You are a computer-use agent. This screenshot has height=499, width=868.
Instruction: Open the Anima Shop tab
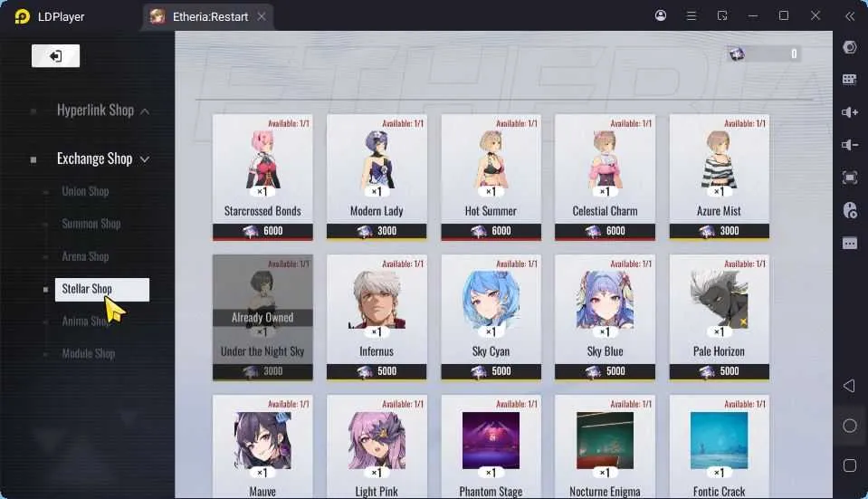point(85,321)
